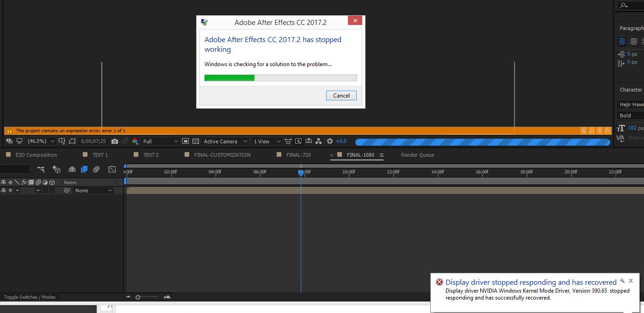The width and height of the screenshot is (644, 313).
Task: Collapse the expression error banner
Action: click(608, 131)
